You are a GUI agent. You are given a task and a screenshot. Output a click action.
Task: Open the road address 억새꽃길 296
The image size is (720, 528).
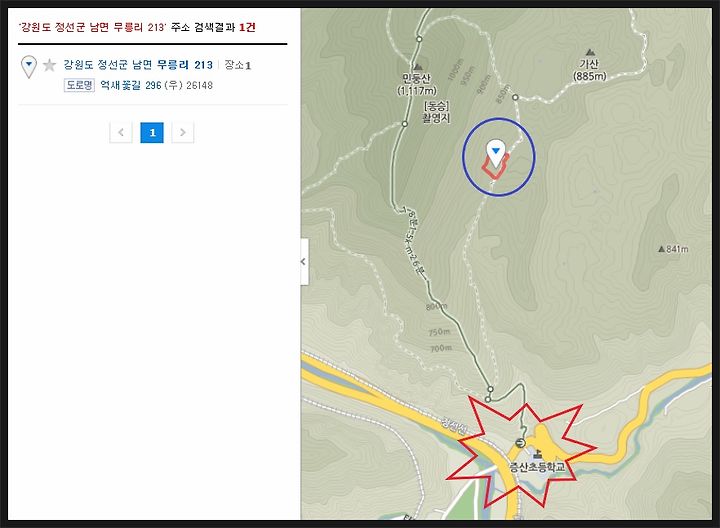point(130,85)
